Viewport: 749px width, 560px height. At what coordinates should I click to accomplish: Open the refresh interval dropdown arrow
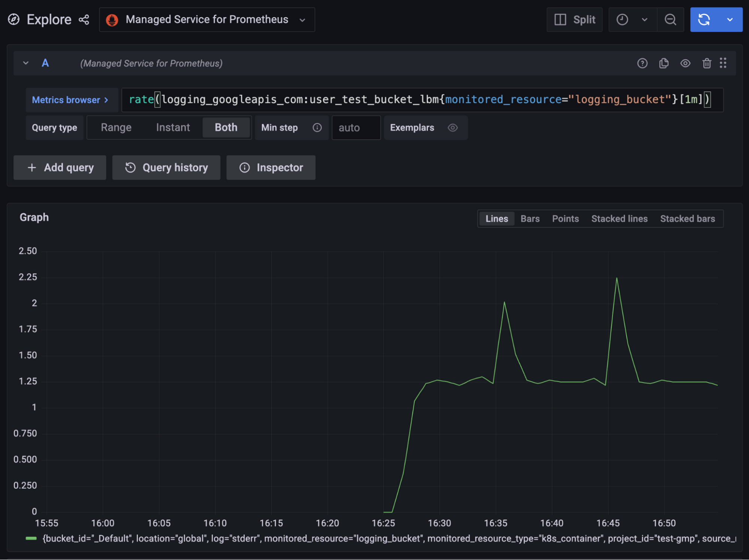click(x=730, y=19)
